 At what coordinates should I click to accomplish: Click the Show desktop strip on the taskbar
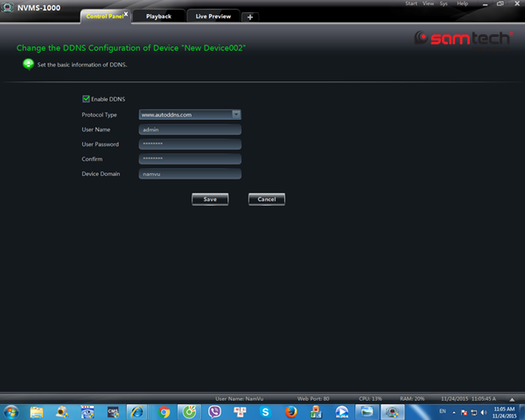coord(522,412)
